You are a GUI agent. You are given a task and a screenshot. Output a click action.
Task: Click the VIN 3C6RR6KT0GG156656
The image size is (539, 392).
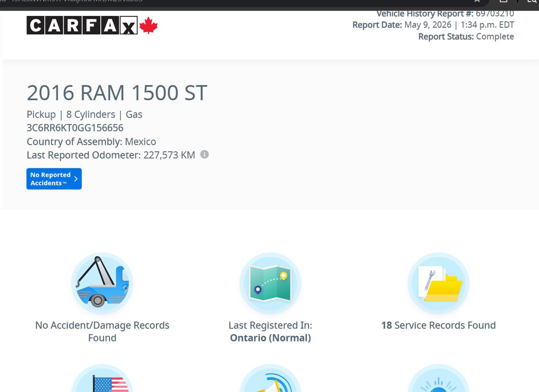[x=75, y=128]
